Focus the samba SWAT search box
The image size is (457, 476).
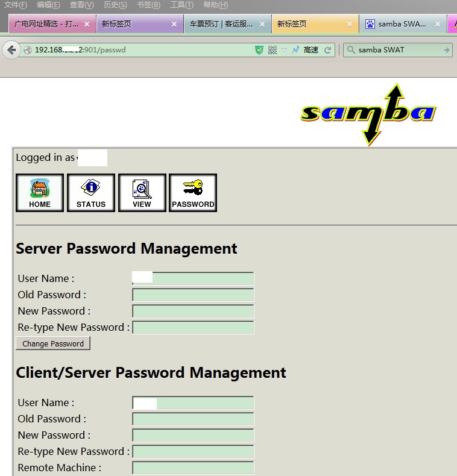click(x=398, y=50)
